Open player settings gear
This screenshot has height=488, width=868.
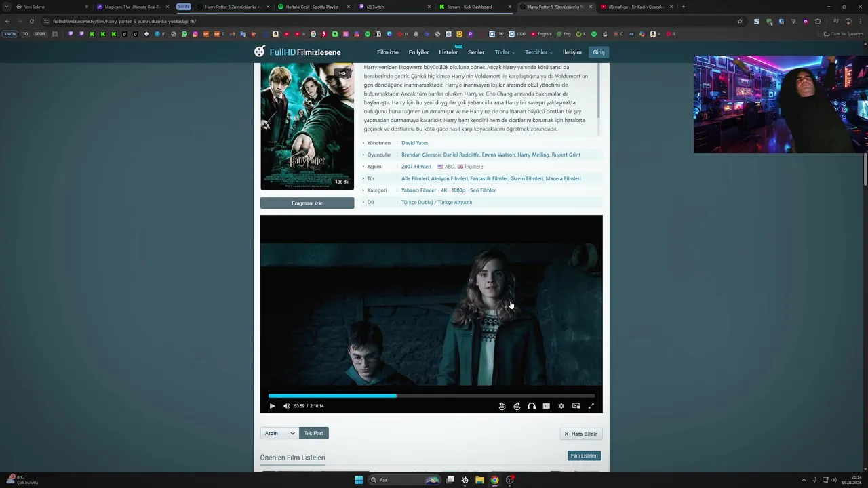(x=561, y=406)
